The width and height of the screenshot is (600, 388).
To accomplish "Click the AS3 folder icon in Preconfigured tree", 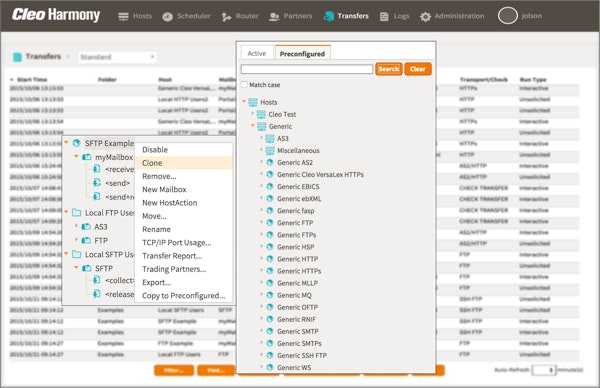I will point(270,139).
